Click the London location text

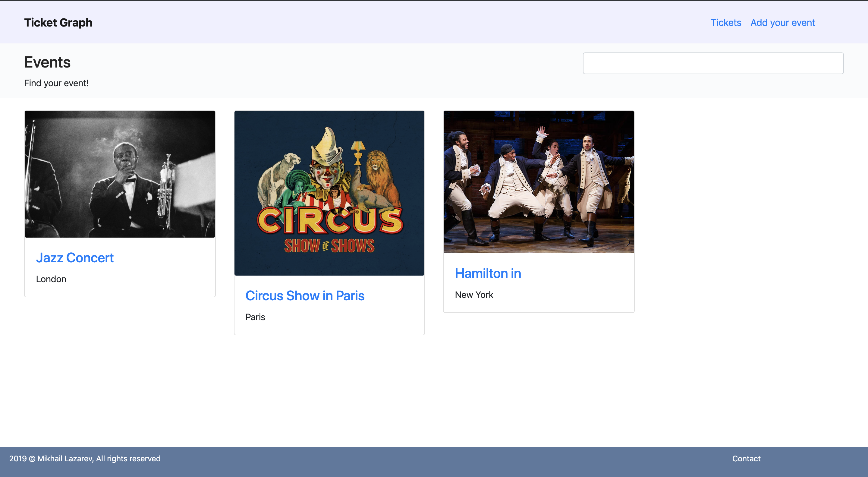click(51, 279)
